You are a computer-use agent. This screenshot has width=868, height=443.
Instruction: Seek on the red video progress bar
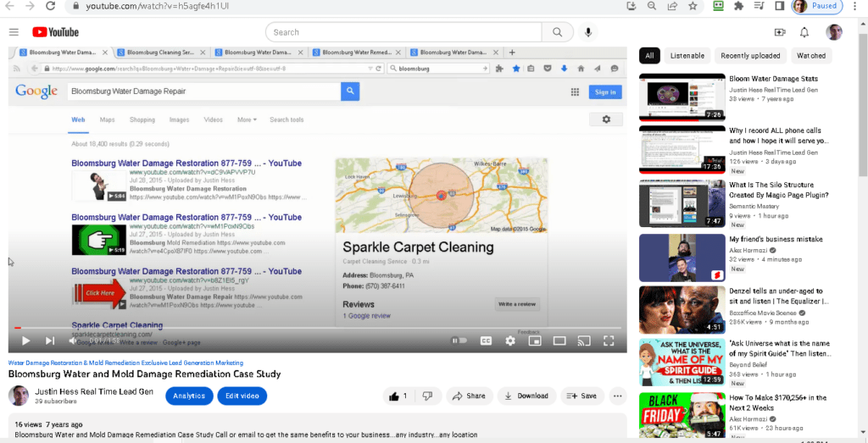(x=317, y=328)
